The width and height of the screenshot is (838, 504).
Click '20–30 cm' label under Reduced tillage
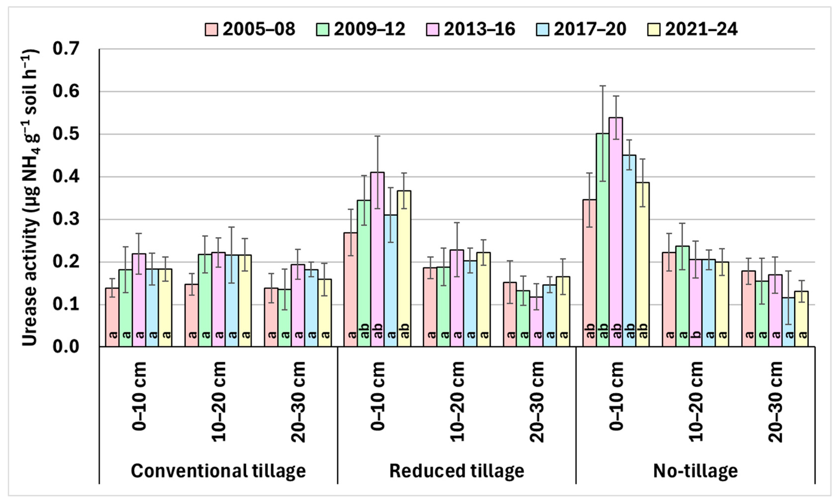537,402
